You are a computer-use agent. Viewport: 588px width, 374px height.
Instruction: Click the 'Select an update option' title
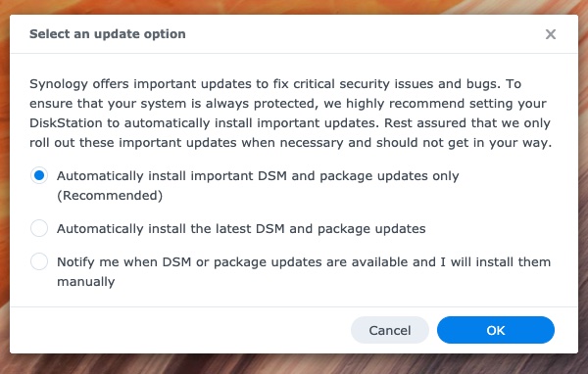[x=108, y=34]
